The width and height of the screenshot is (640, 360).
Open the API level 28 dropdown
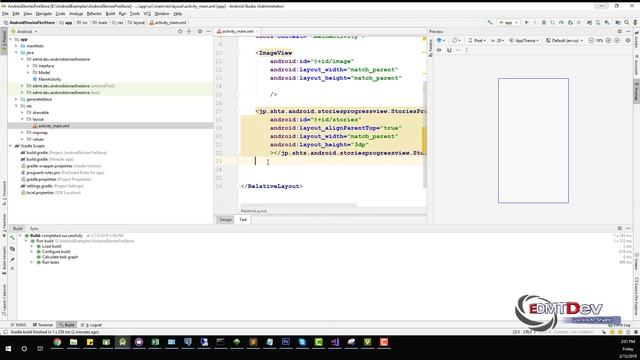tap(498, 40)
